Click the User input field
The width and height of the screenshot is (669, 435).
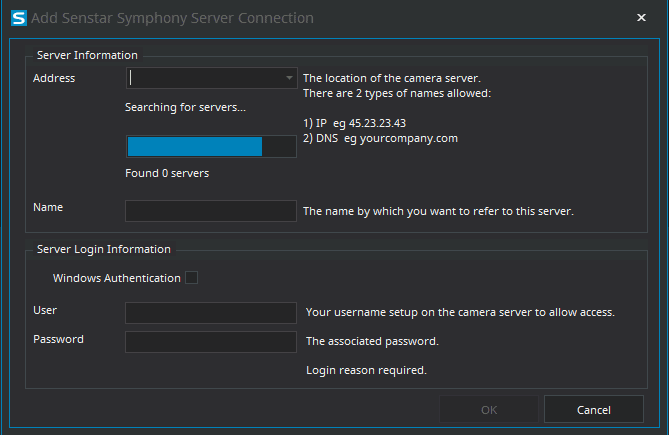point(211,313)
